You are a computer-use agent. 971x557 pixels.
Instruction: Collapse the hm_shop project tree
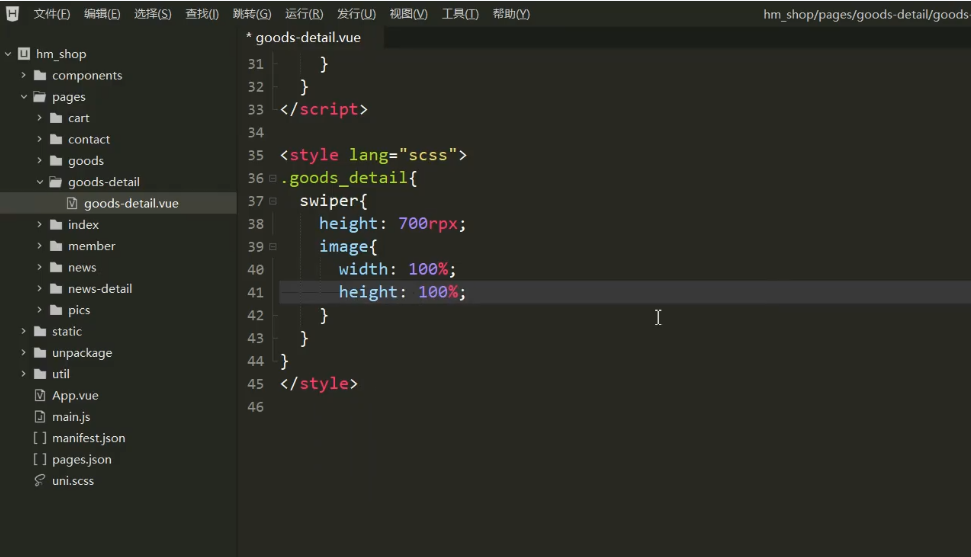click(8, 54)
